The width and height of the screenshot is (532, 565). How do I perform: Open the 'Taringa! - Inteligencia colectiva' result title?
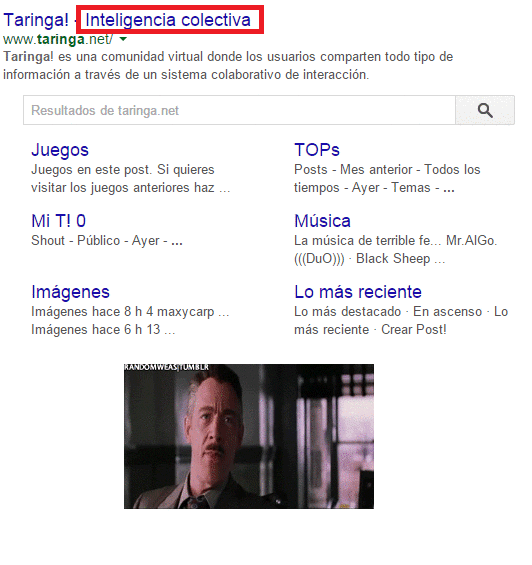click(127, 20)
